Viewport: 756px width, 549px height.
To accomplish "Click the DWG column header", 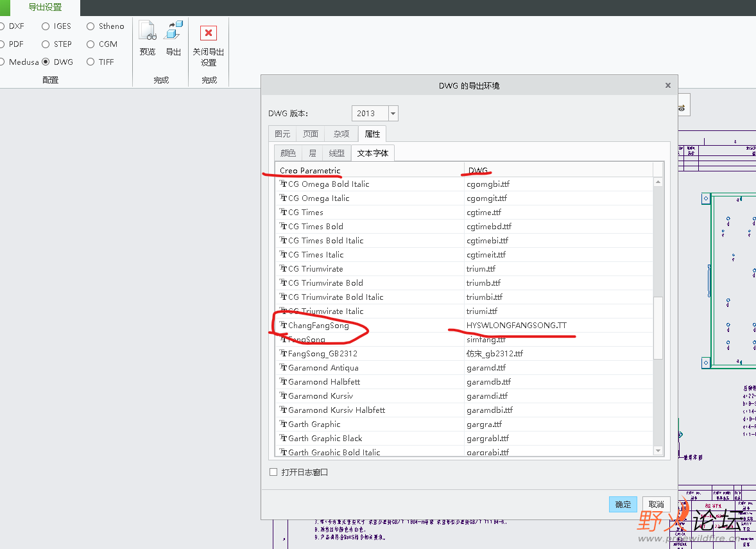I will 558,170.
